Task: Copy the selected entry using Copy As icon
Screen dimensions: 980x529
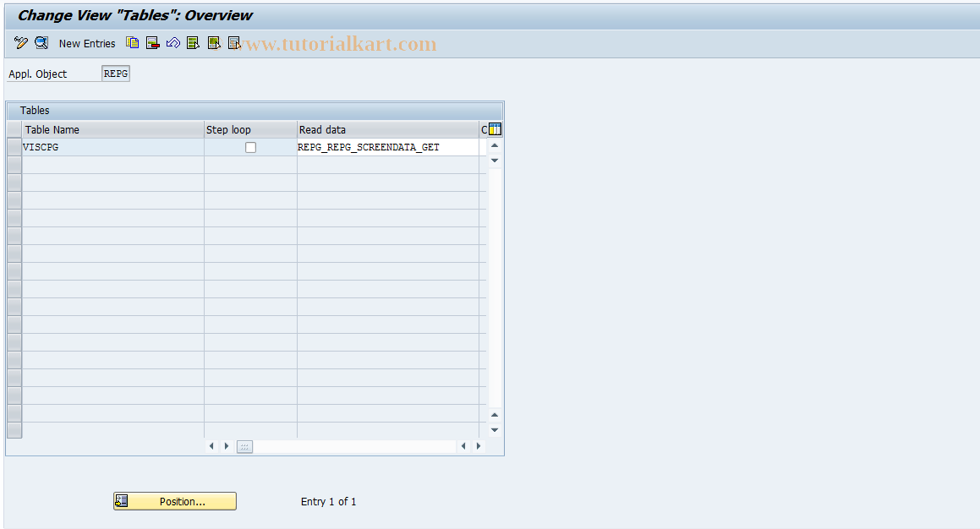Action: pyautogui.click(x=132, y=42)
